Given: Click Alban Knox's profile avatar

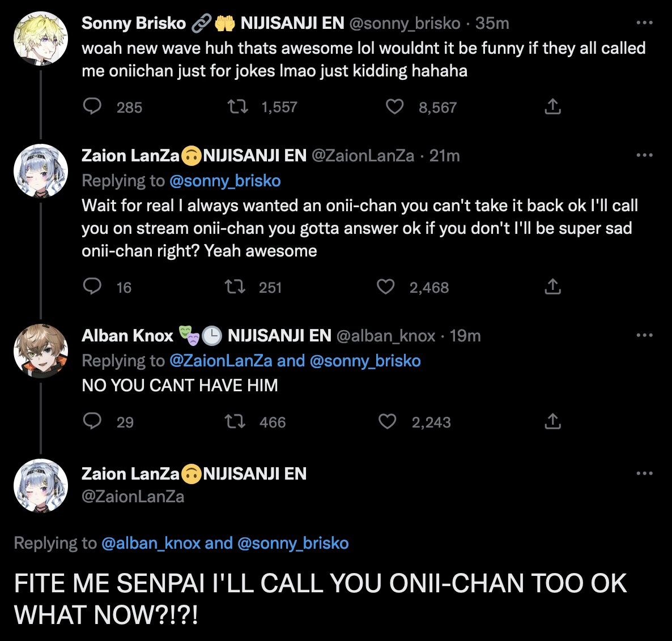Looking at the screenshot, I should tap(41, 351).
